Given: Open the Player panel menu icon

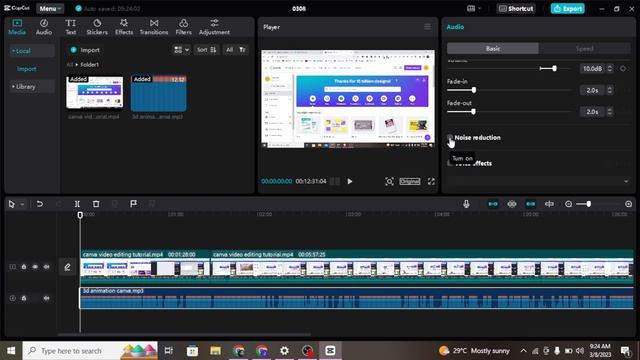Looking at the screenshot, I should tap(427, 27).
